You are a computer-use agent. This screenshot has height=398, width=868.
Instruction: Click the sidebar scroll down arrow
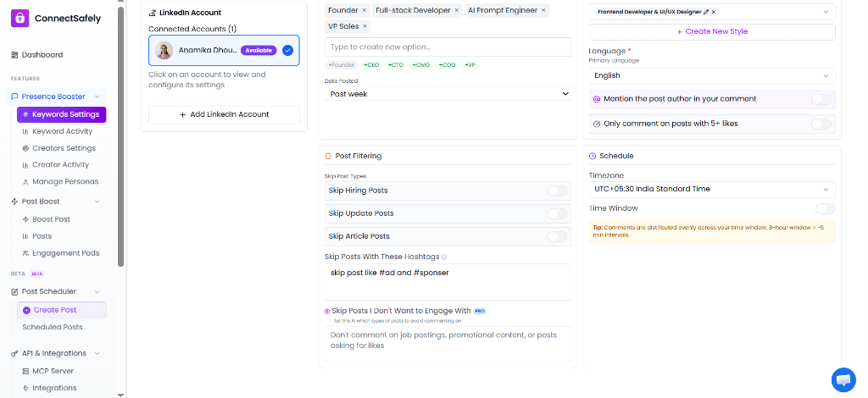pos(121,395)
